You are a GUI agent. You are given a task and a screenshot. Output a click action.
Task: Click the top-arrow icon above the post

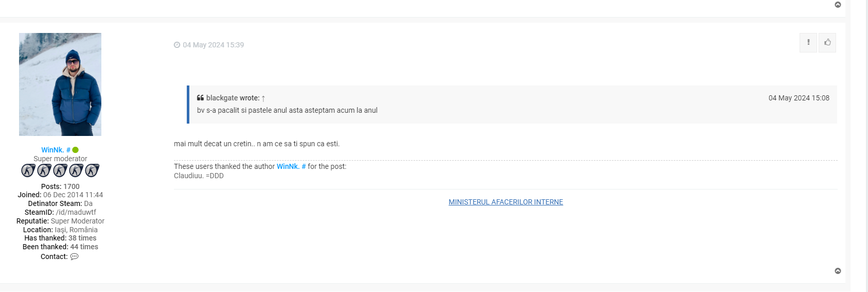point(838,5)
